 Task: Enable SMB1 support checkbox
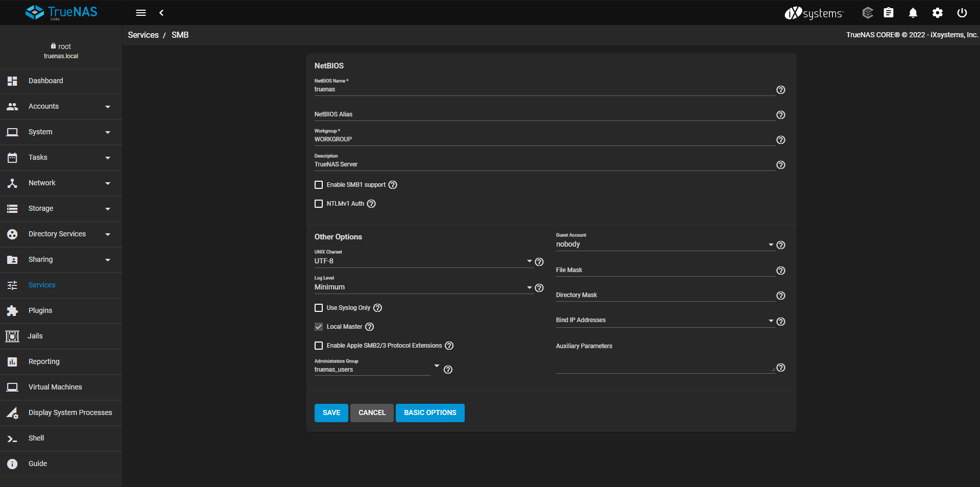click(x=319, y=185)
